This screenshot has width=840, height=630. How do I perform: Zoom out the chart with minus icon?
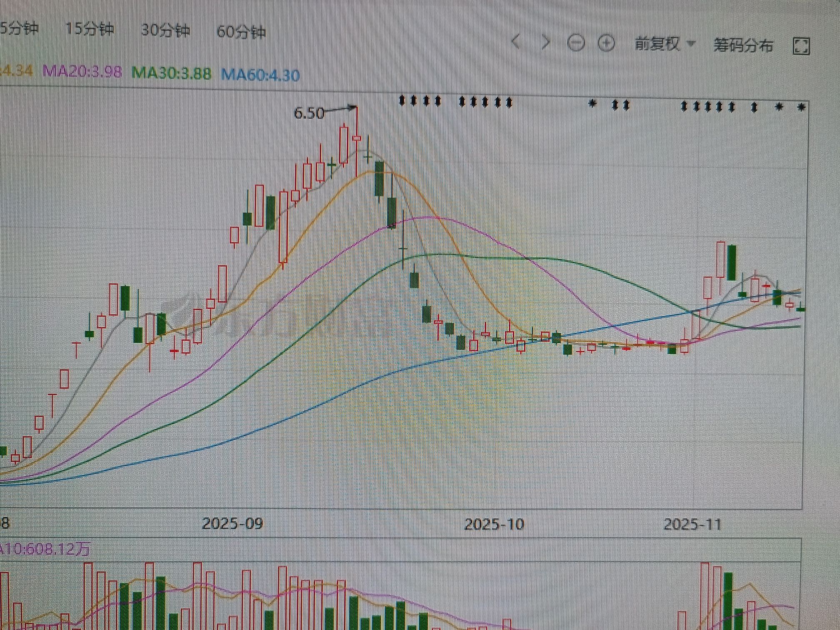[x=576, y=43]
